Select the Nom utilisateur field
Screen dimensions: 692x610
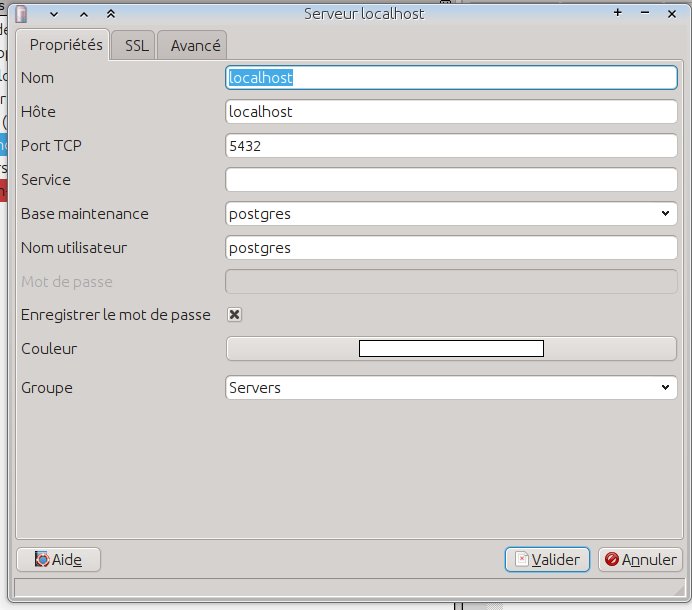click(451, 247)
